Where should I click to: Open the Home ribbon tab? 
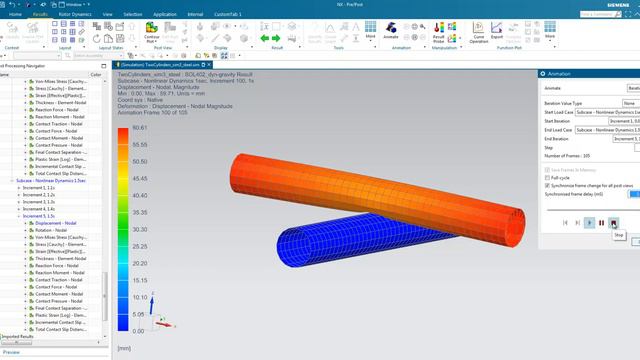coord(15,14)
